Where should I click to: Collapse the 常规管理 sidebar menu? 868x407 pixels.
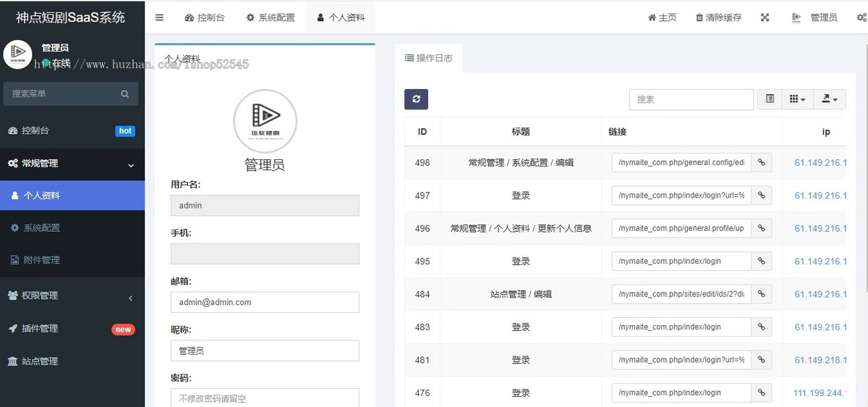click(72, 164)
